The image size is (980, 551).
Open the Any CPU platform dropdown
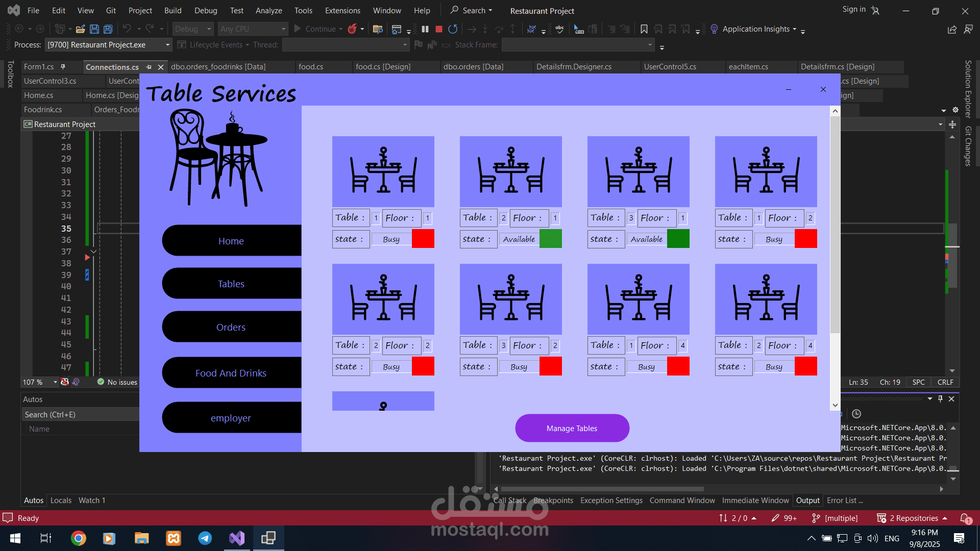253,29
